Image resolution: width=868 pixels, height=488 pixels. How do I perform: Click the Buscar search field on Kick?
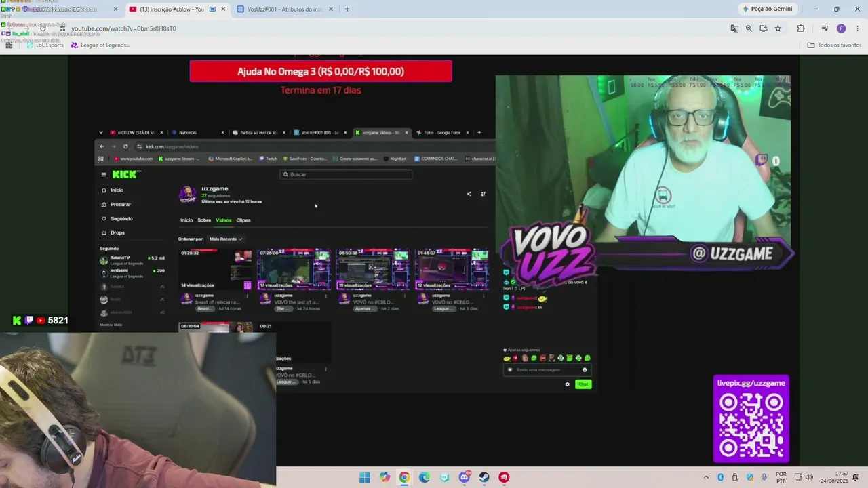tap(347, 174)
